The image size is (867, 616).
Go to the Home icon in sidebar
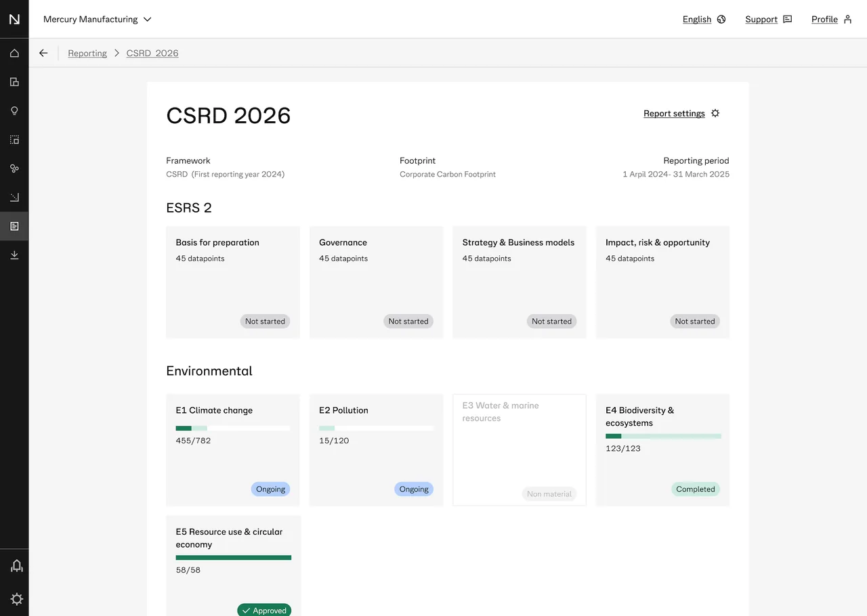(14, 53)
